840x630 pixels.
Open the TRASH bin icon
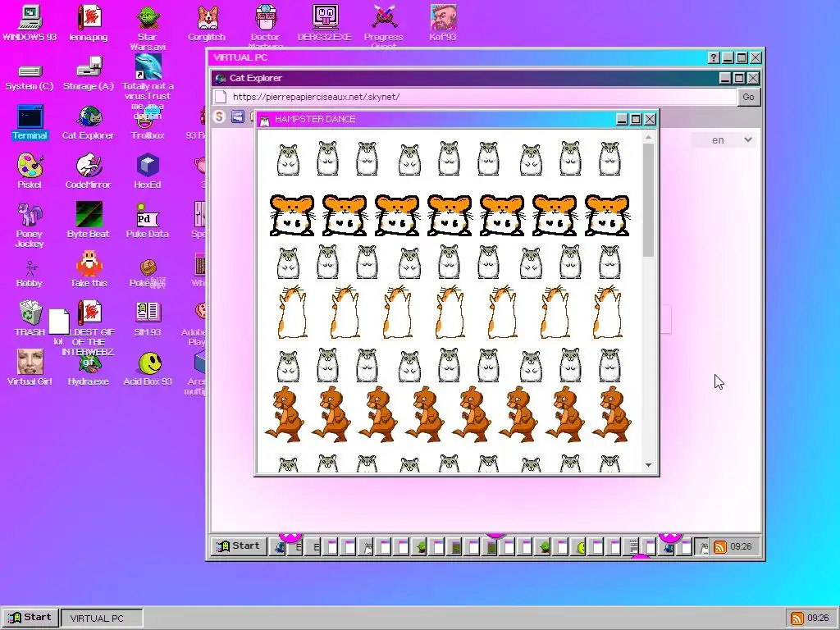pyautogui.click(x=30, y=313)
